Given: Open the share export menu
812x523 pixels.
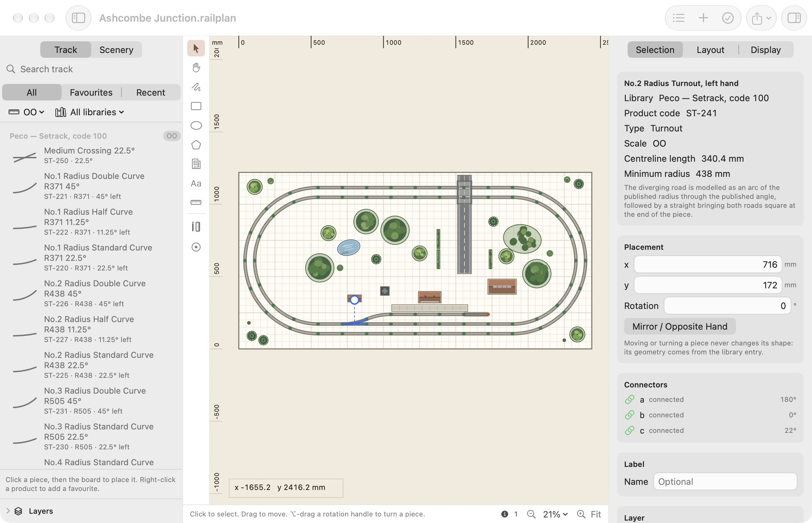Looking at the screenshot, I should point(761,18).
